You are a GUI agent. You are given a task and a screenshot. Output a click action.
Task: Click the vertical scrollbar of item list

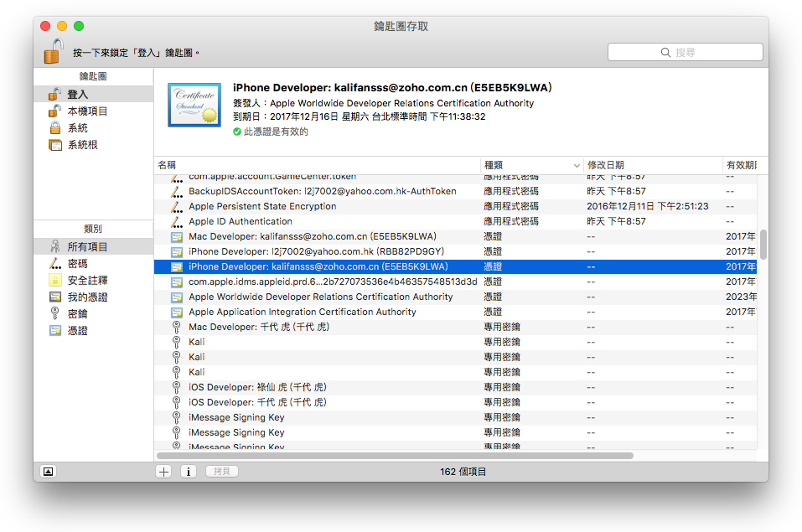pyautogui.click(x=763, y=245)
